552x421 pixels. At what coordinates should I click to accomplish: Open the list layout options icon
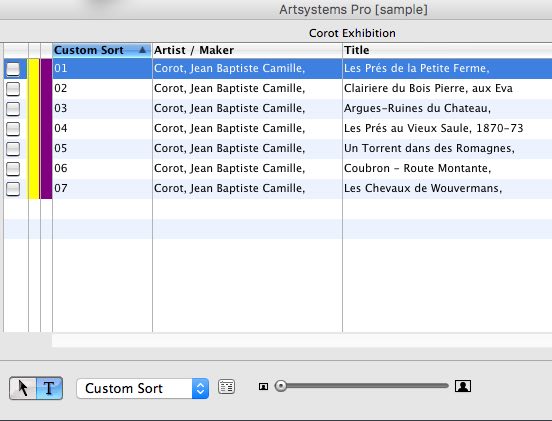coord(226,387)
